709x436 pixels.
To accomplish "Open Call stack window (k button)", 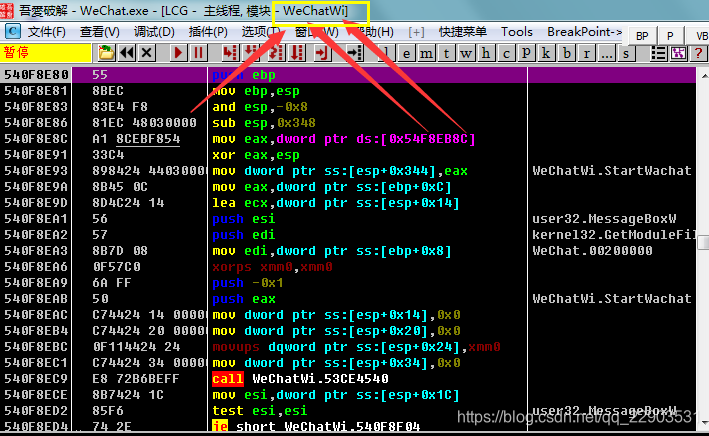I will point(546,53).
